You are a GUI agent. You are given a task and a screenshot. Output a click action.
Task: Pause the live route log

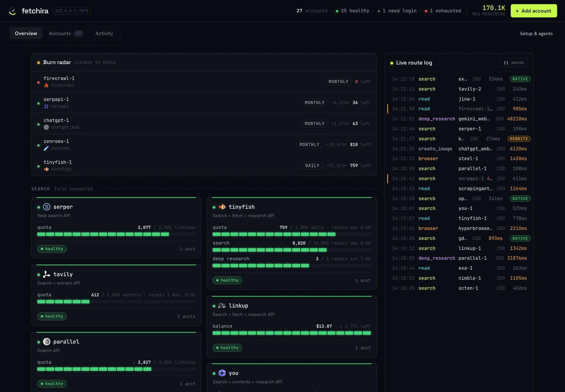click(514, 63)
